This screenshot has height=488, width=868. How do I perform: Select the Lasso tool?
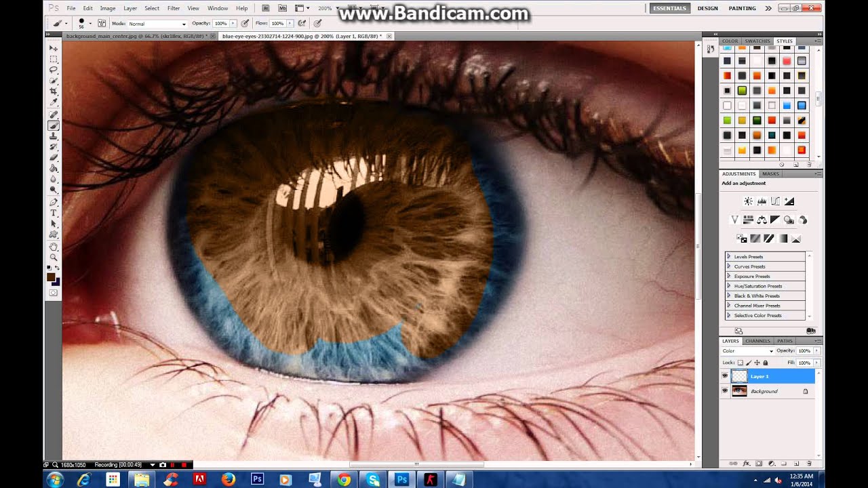[54, 70]
